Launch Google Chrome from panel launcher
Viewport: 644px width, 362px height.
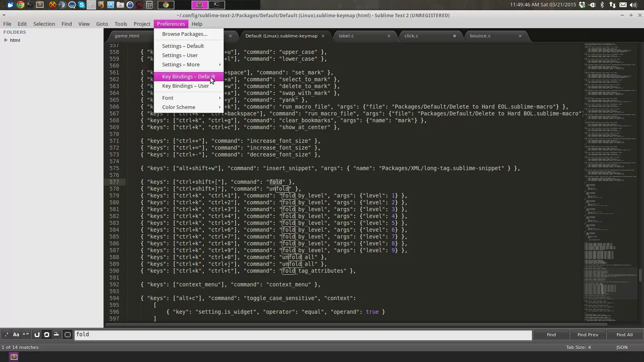click(x=20, y=5)
